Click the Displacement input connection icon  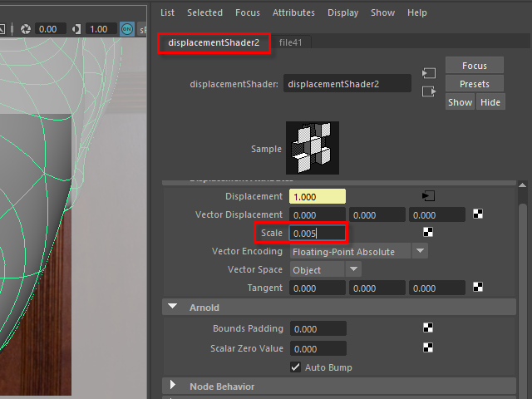[x=428, y=196]
